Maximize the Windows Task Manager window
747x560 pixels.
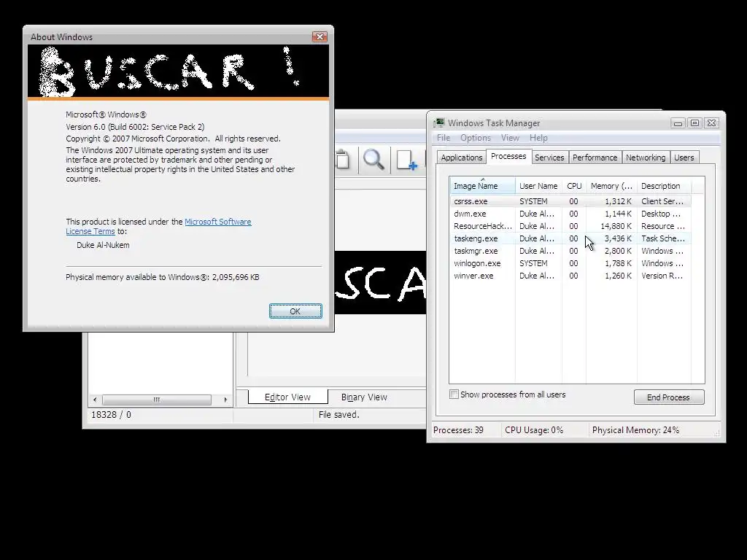[694, 123]
